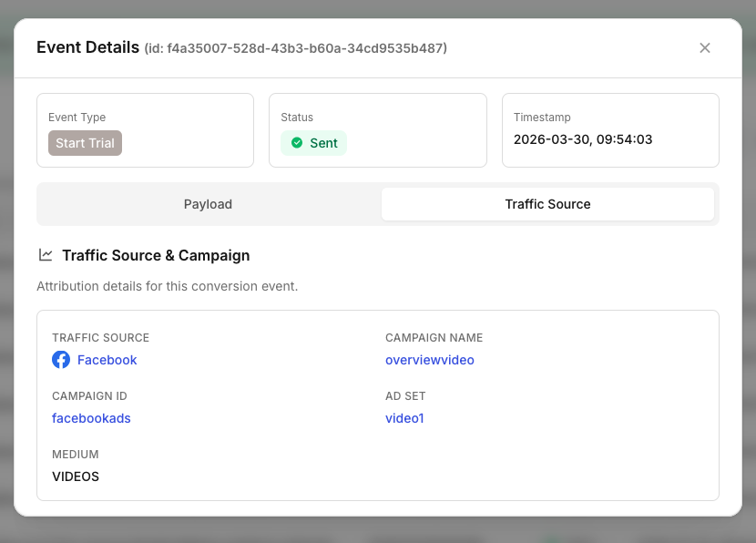756x543 pixels.
Task: Click the chart icon beside Traffic Source & Campaign
Action: (46, 255)
